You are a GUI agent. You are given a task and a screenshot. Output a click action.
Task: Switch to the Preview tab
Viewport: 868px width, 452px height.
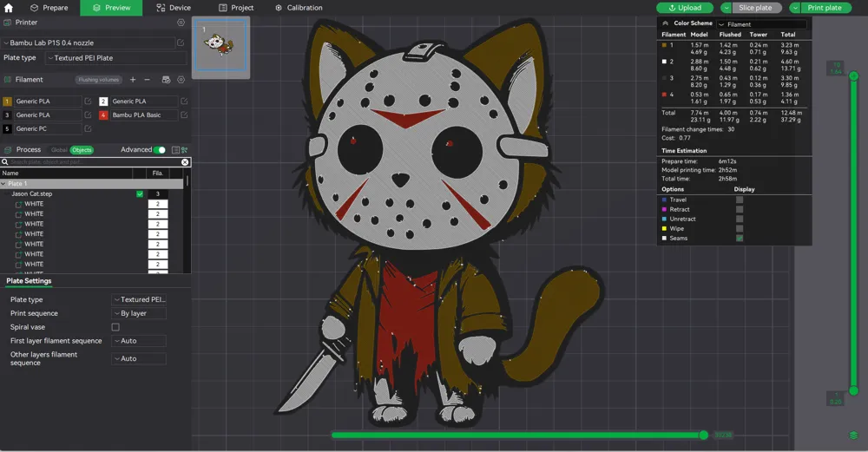(111, 8)
